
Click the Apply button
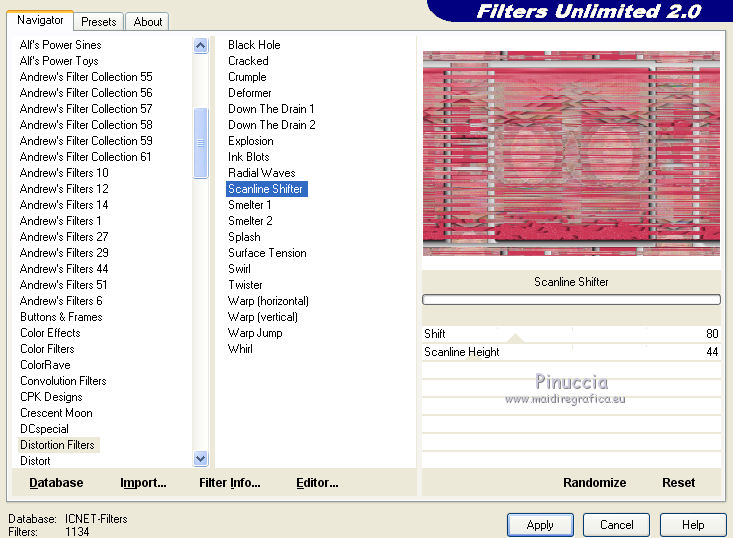pyautogui.click(x=540, y=525)
